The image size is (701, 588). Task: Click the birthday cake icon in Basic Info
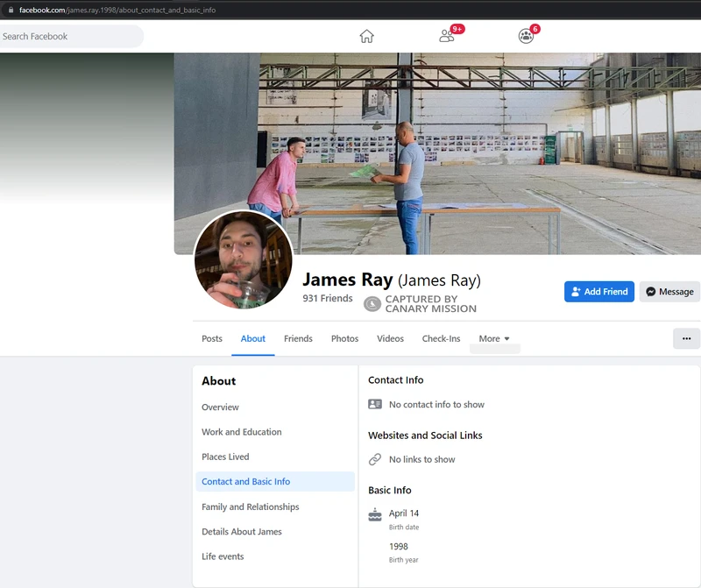(x=375, y=514)
